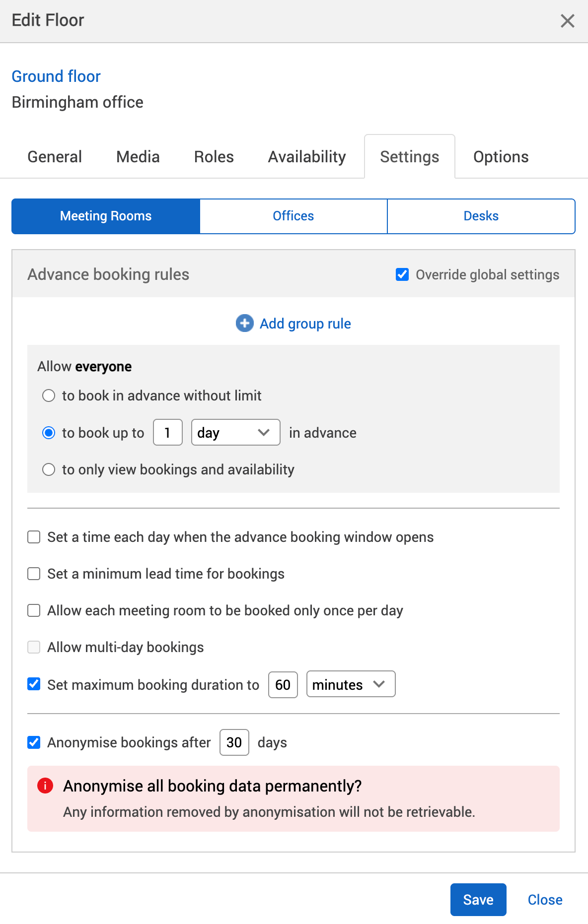Click the book up to number field

pyautogui.click(x=168, y=432)
